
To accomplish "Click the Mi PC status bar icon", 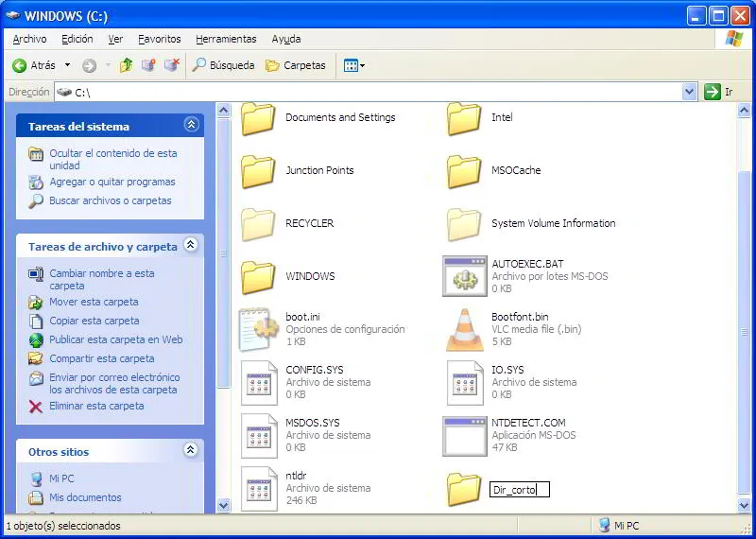I will click(604, 526).
